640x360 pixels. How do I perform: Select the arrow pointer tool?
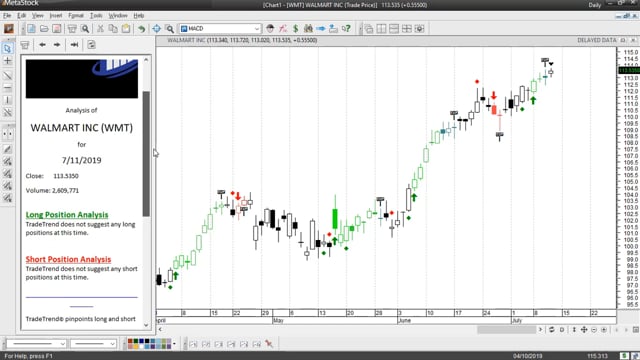coord(7,48)
